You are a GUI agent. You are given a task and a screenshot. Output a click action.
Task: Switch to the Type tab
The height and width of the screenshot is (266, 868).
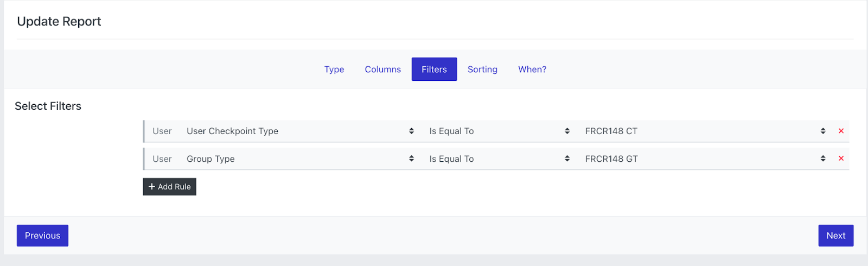coord(334,69)
